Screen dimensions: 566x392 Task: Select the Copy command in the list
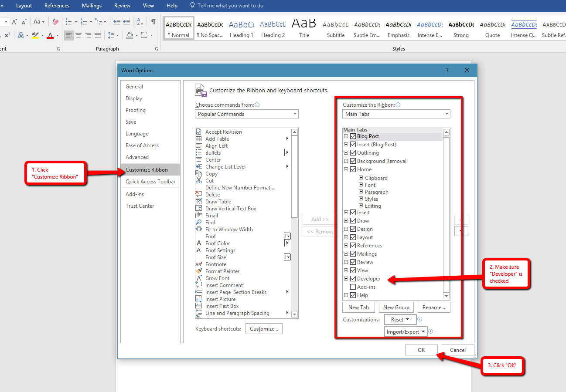pos(211,173)
